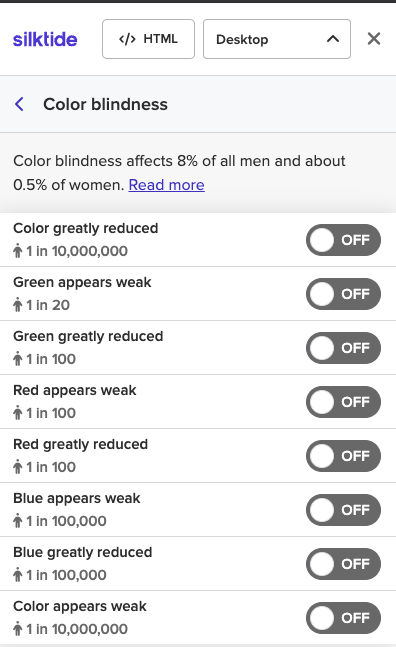Click person icon under Blue appears weak
This screenshot has height=647, width=396.
tap(17, 521)
